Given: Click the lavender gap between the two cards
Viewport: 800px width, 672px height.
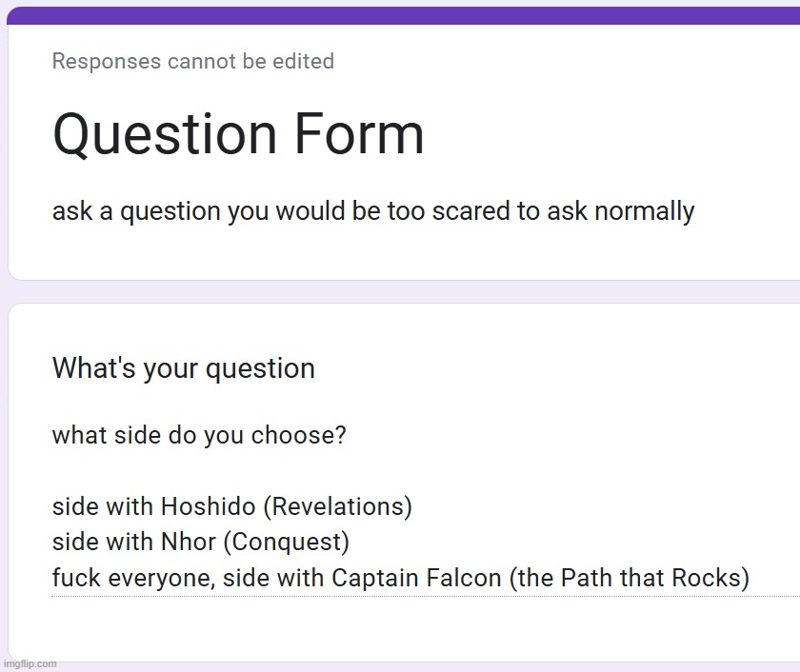Looking at the screenshot, I should pyautogui.click(x=403, y=291).
